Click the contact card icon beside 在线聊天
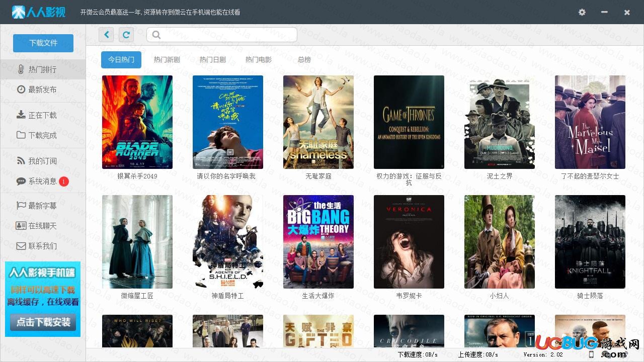 pos(21,226)
